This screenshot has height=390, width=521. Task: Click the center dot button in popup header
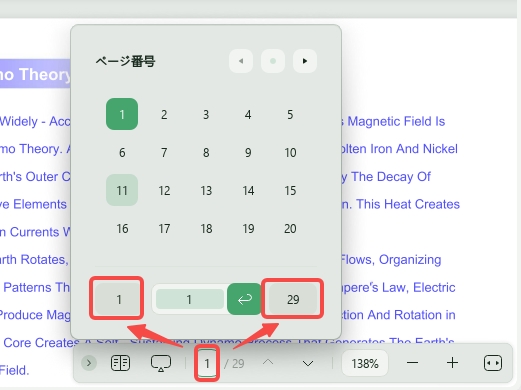point(273,61)
